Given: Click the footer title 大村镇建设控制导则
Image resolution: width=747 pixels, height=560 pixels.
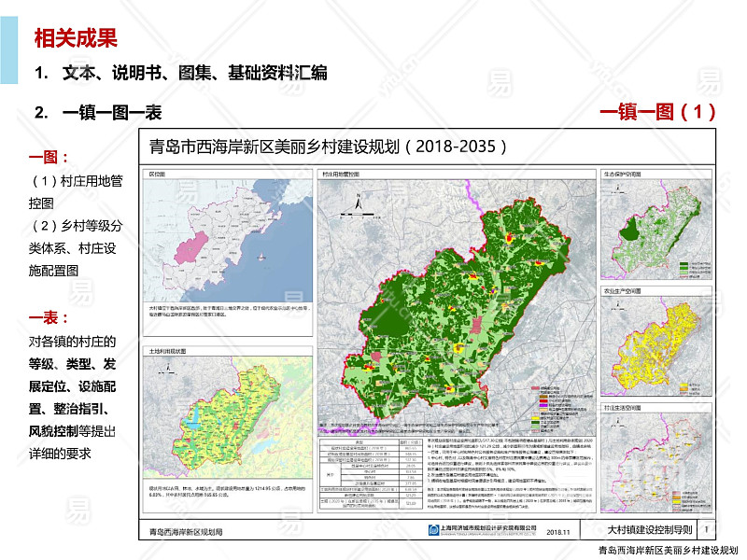Looking at the screenshot, I should (x=650, y=529).
